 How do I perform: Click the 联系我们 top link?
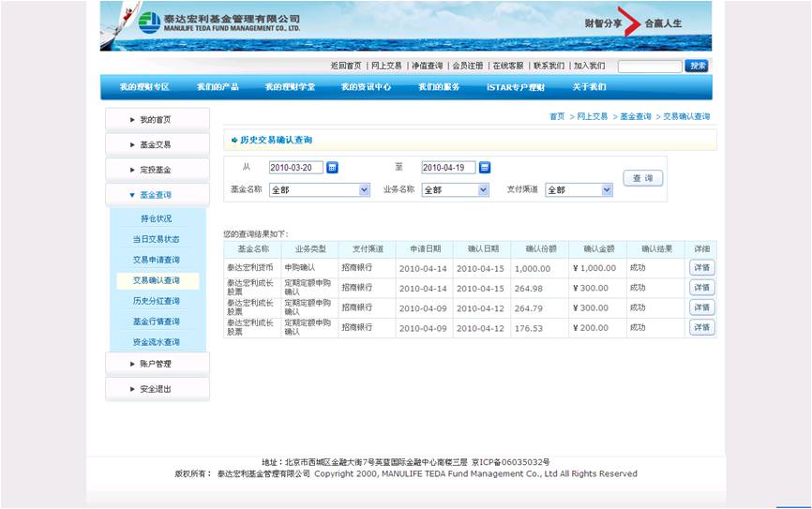tap(549, 66)
